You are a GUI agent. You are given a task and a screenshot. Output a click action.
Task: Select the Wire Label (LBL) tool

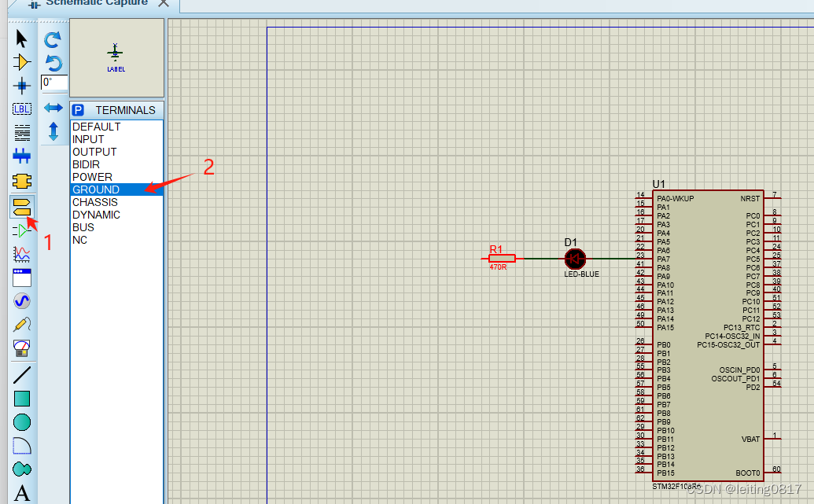coord(22,109)
